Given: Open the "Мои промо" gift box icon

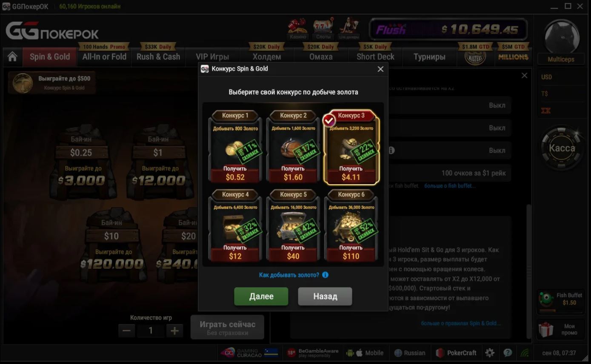Looking at the screenshot, I should pos(546,330).
